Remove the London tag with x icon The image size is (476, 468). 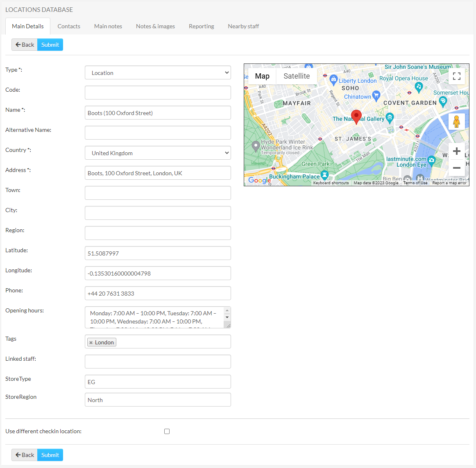91,343
